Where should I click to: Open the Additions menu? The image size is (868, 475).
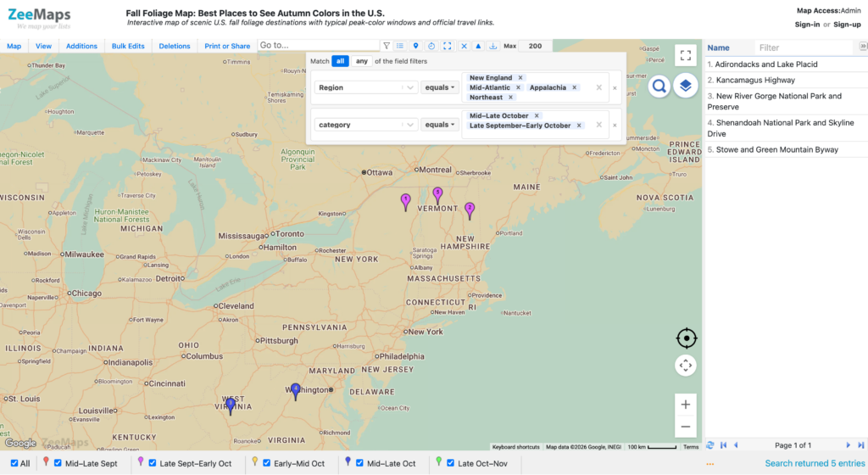click(x=81, y=46)
